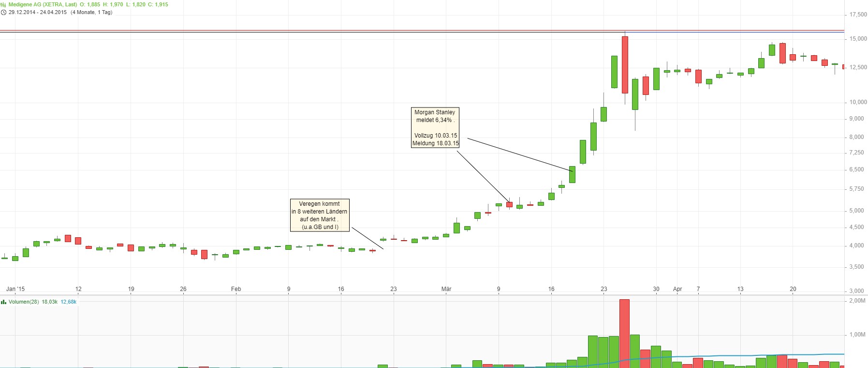Click the 6,500 price axis label
868x368 pixels.
coord(857,169)
